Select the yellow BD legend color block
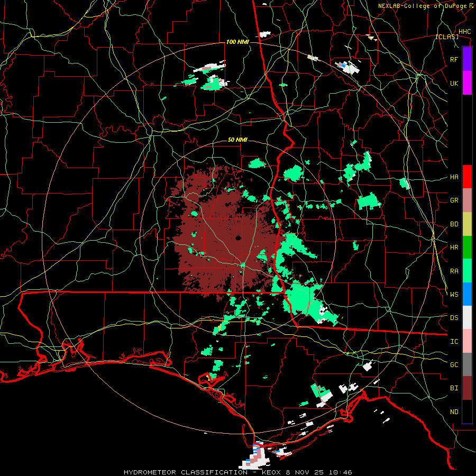 pos(467,224)
